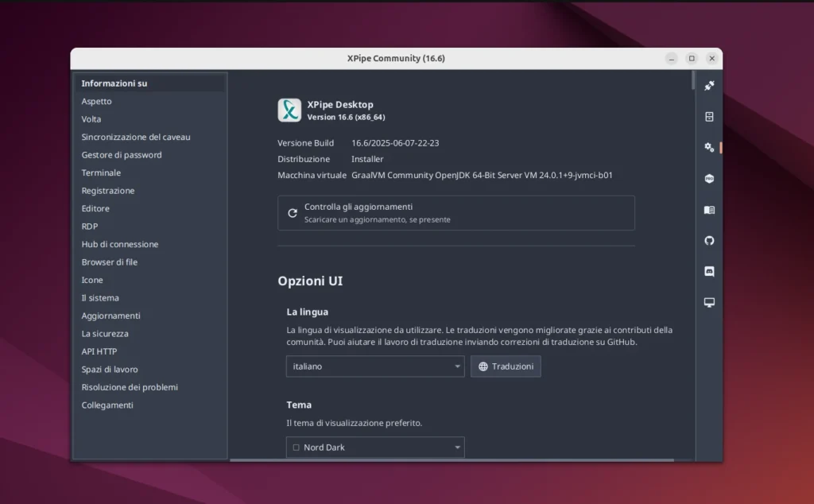Click the monitor icon in sidebar
Viewport: 814px width, 504px height.
709,302
